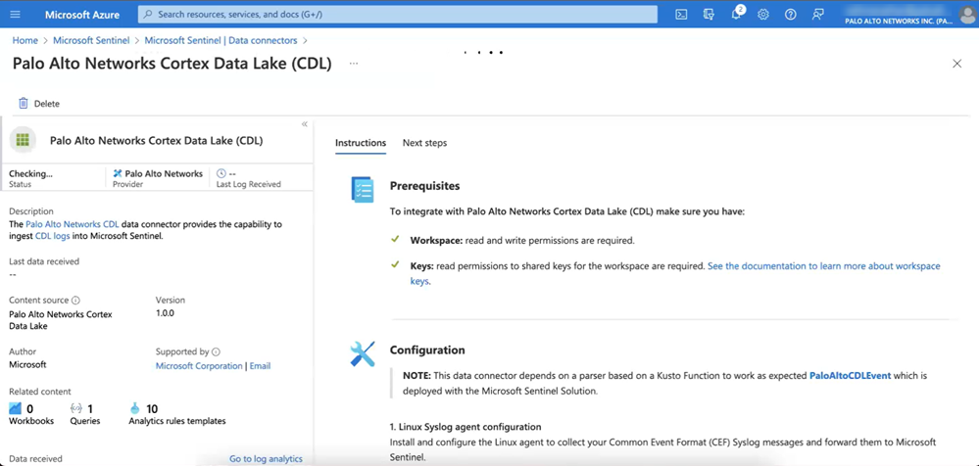Image resolution: width=980 pixels, height=466 pixels.
Task: Open the Help question mark icon
Action: coord(790,15)
